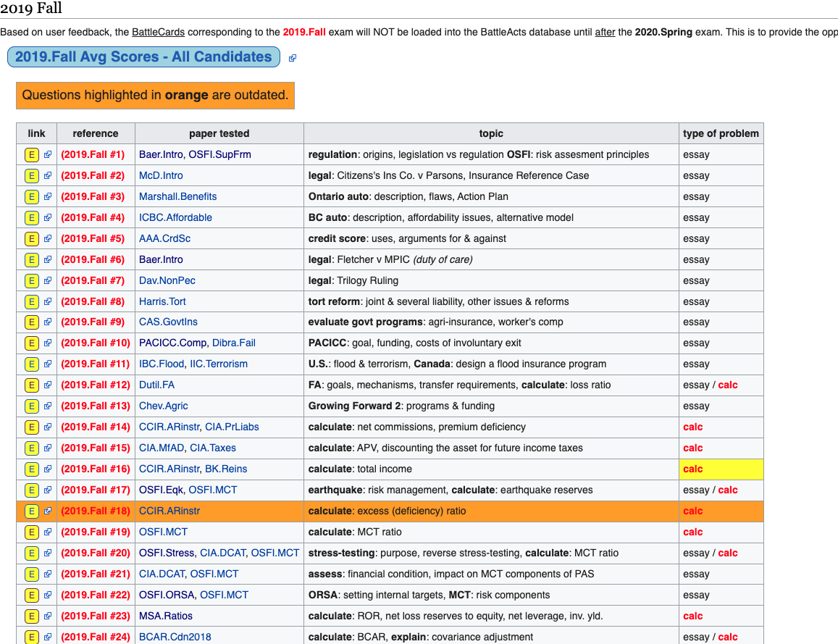
Task: Click external link icon for 2019.Fall #10
Action: (x=48, y=343)
